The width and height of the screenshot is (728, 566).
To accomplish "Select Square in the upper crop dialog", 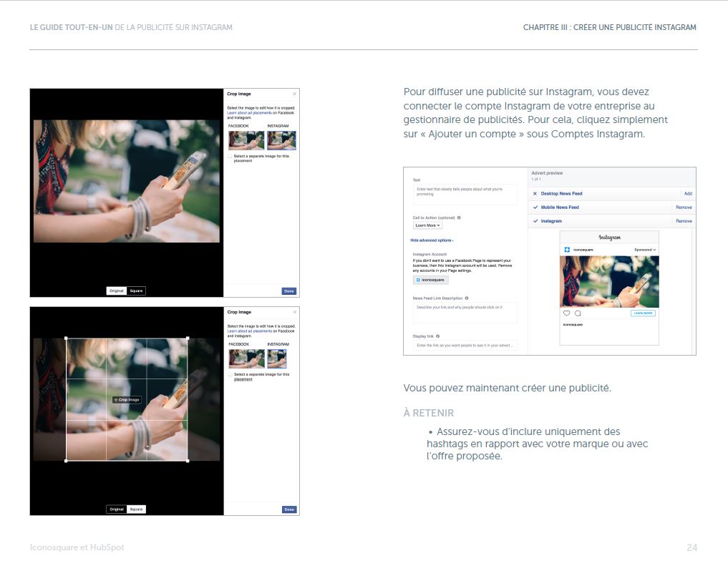I will (136, 291).
